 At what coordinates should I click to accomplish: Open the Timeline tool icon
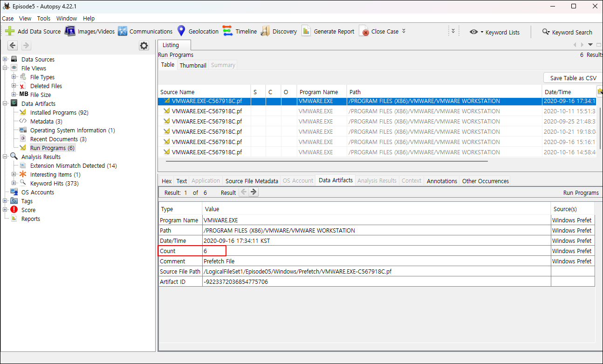coord(227,31)
